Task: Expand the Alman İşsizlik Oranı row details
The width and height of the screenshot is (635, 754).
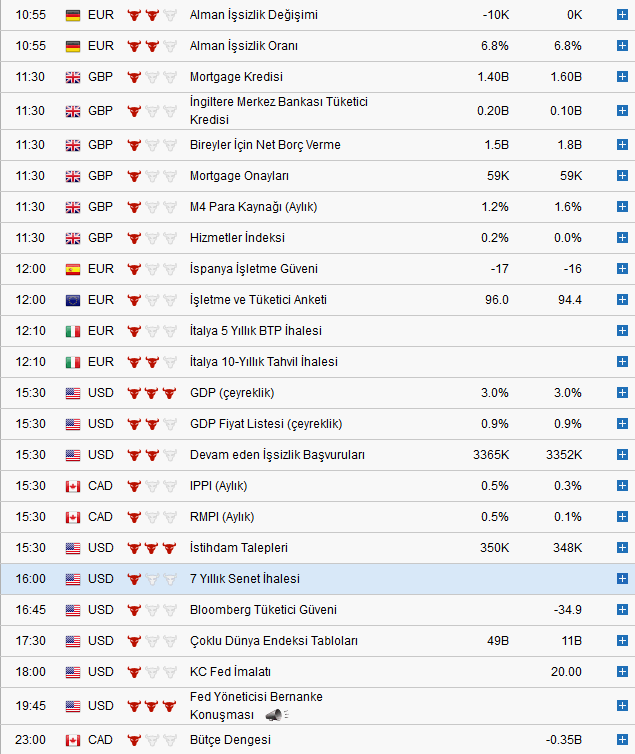Action: tap(622, 46)
